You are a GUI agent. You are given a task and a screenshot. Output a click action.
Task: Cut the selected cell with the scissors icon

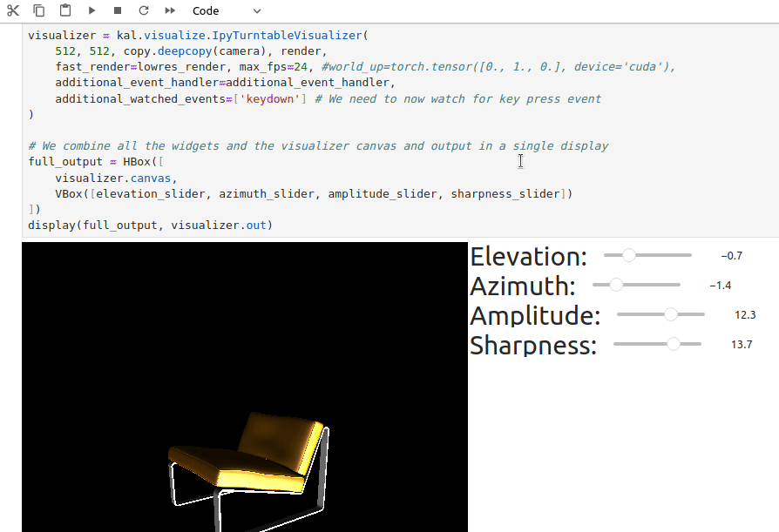point(12,10)
